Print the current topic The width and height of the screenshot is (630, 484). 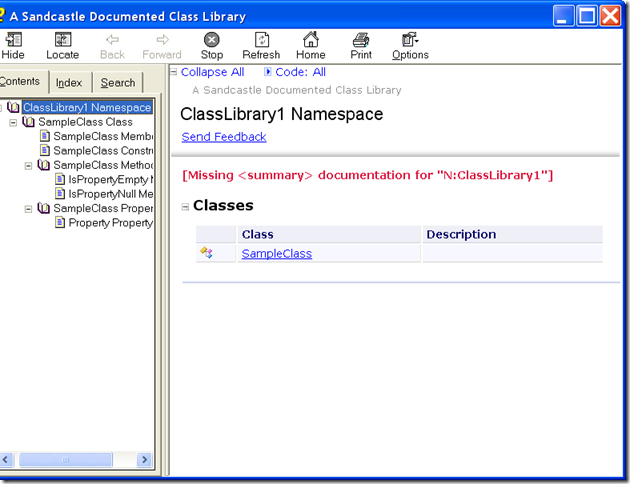(x=361, y=40)
